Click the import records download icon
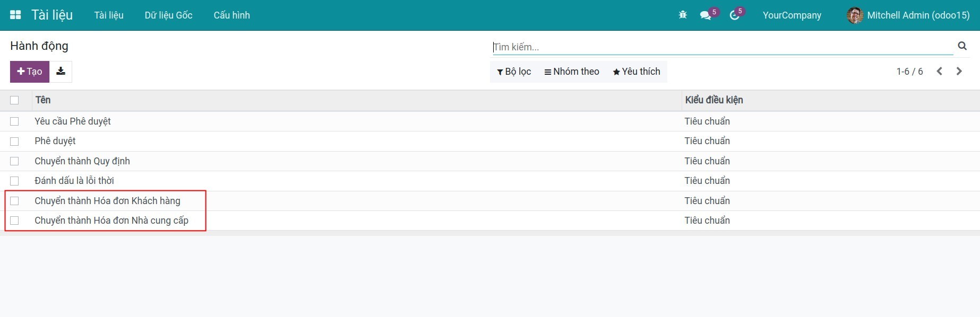Image resolution: width=980 pixels, height=317 pixels. (61, 72)
